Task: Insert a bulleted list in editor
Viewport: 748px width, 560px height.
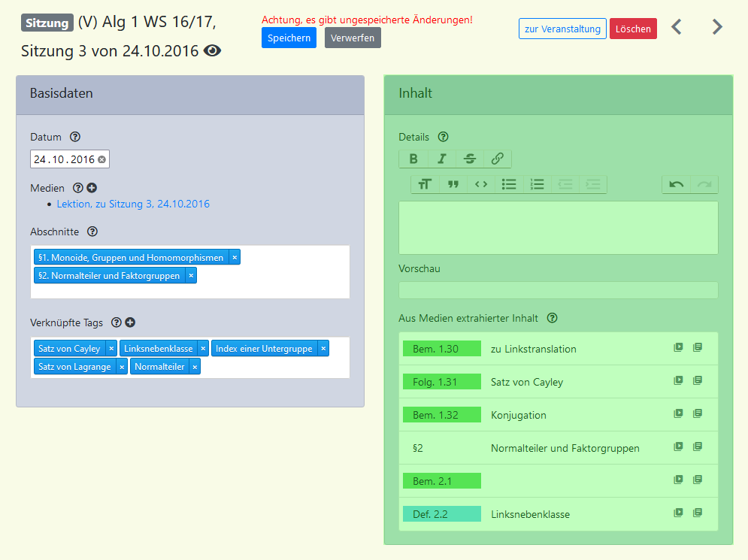Action: [509, 184]
